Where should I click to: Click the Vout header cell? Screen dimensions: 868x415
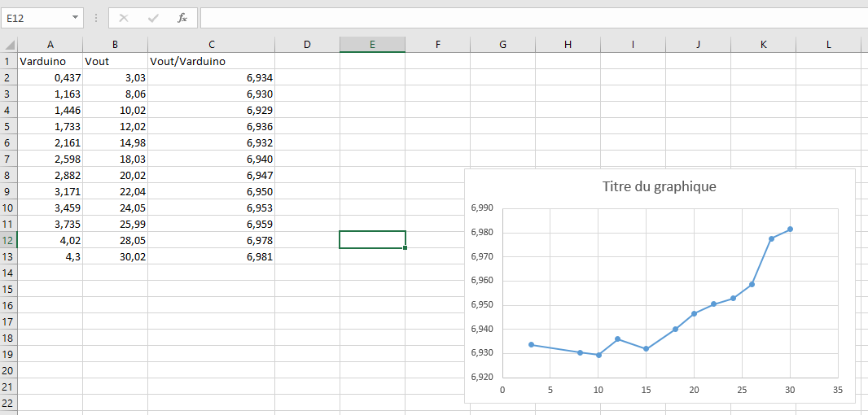115,61
